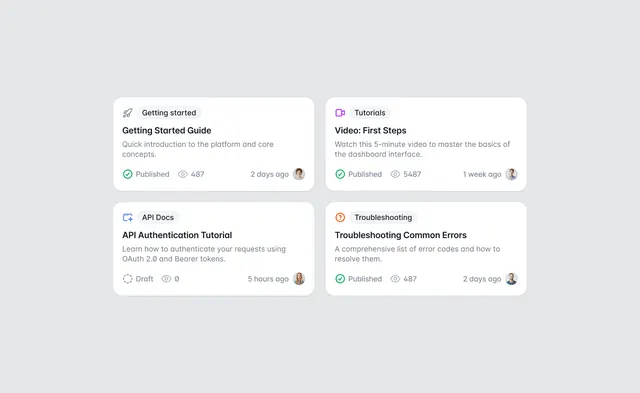Open the Troubleshooting Common Errors title
Image resolution: width=640 pixels, height=393 pixels.
click(400, 235)
